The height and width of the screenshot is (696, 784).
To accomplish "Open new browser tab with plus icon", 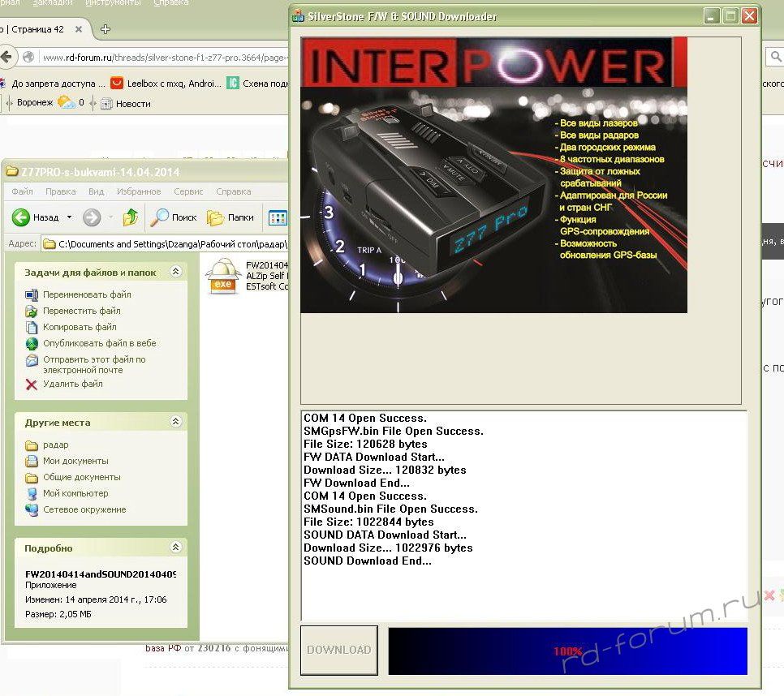I will 105,30.
